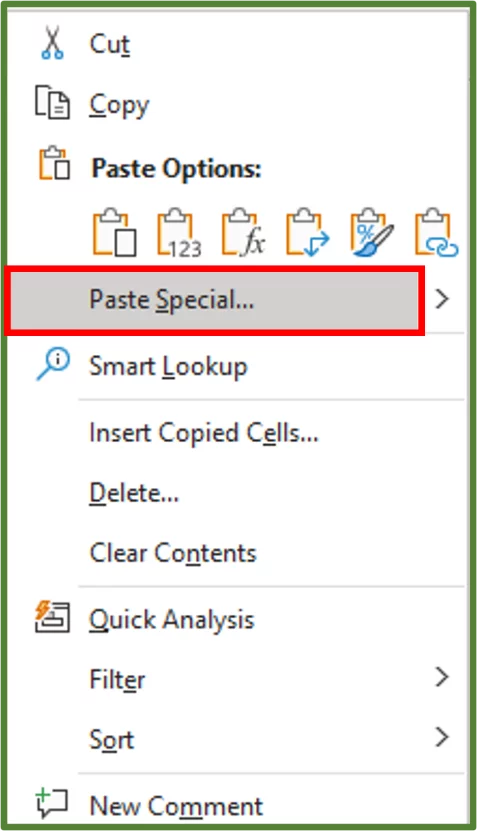Choose the Paste Formulas (fx) option
This screenshot has height=831, width=477.
point(243,232)
